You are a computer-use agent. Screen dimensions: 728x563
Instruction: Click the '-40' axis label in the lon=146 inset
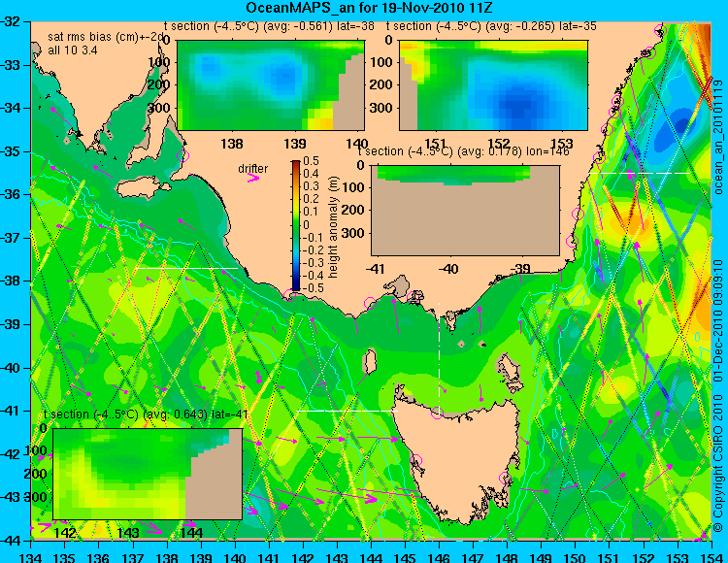point(448,269)
